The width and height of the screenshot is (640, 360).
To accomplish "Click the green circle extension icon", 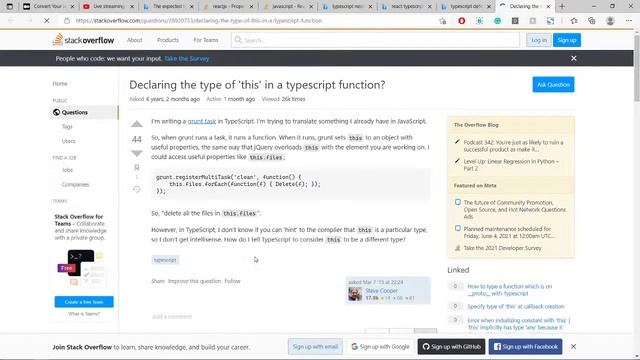I will point(497,20).
